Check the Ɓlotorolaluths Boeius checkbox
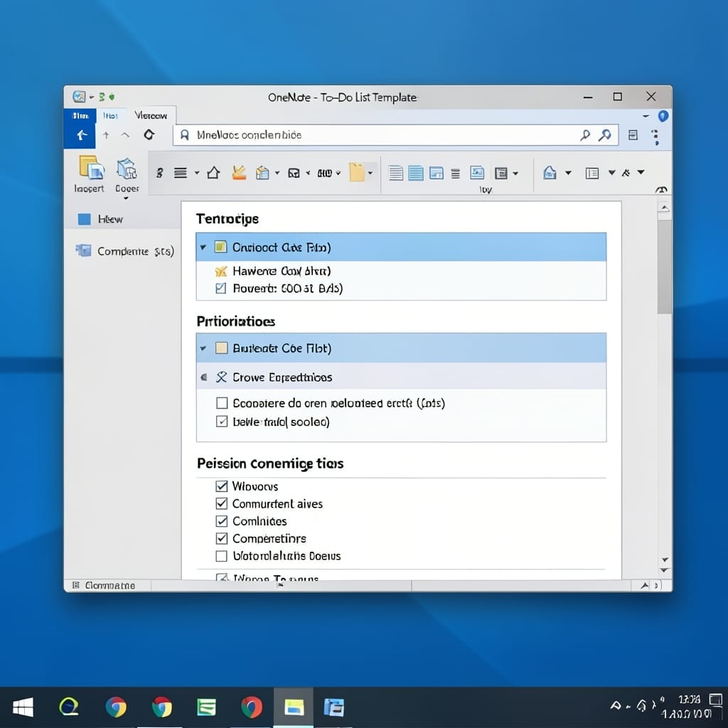The height and width of the screenshot is (728, 728). tap(222, 556)
